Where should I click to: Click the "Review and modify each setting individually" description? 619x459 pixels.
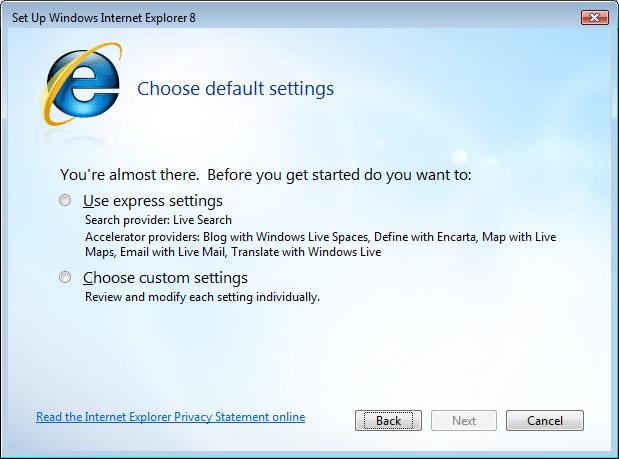pyautogui.click(x=202, y=297)
